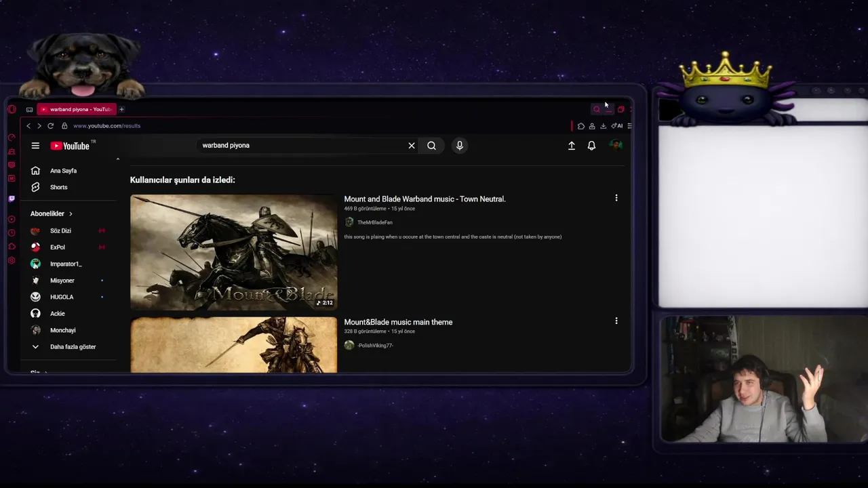Play the main theme video thumbnail
The height and width of the screenshot is (488, 868).
coord(233,345)
